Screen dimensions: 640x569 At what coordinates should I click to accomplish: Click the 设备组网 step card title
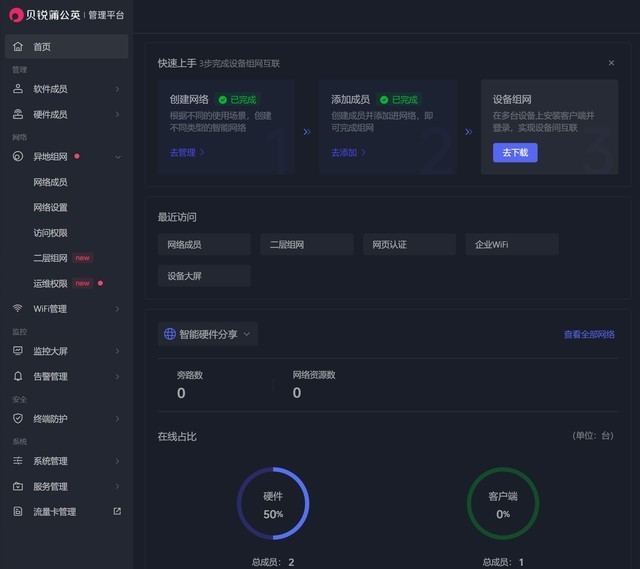[512, 100]
